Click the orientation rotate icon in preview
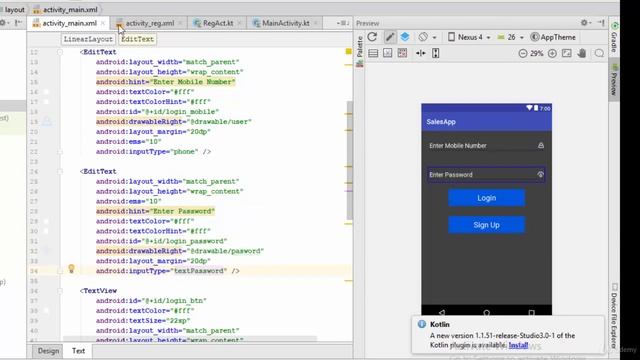The image size is (640, 360). pos(423,37)
